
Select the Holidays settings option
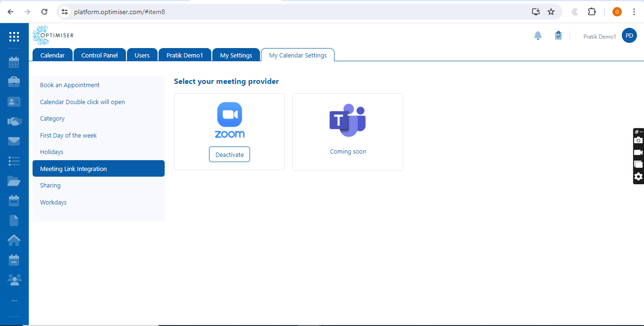pyautogui.click(x=51, y=152)
